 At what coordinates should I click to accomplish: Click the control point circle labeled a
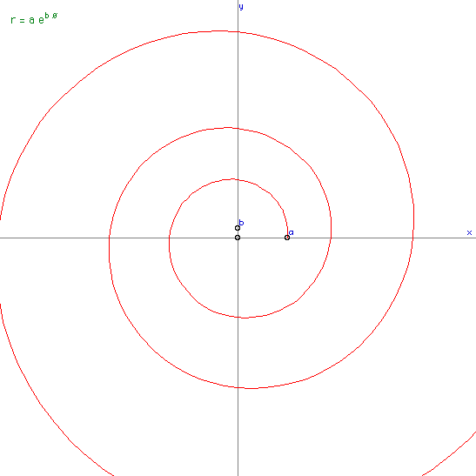click(x=287, y=238)
